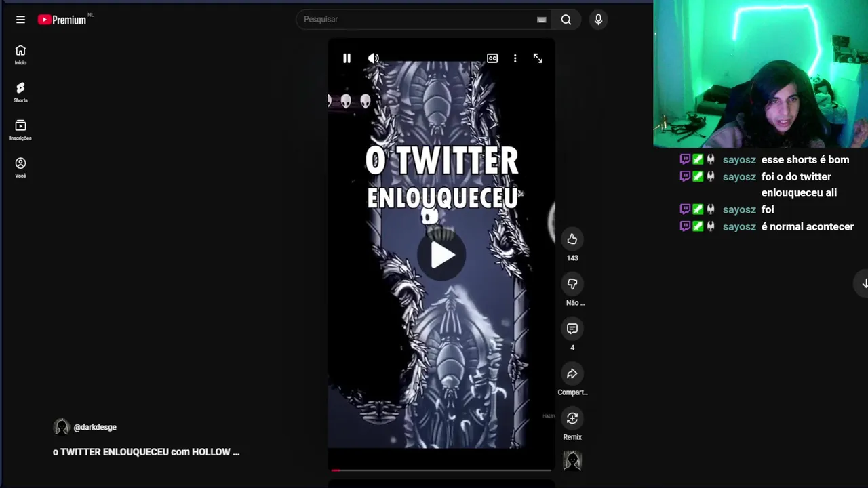868x488 pixels.
Task: Click the magnifier search button
Action: tap(566, 20)
